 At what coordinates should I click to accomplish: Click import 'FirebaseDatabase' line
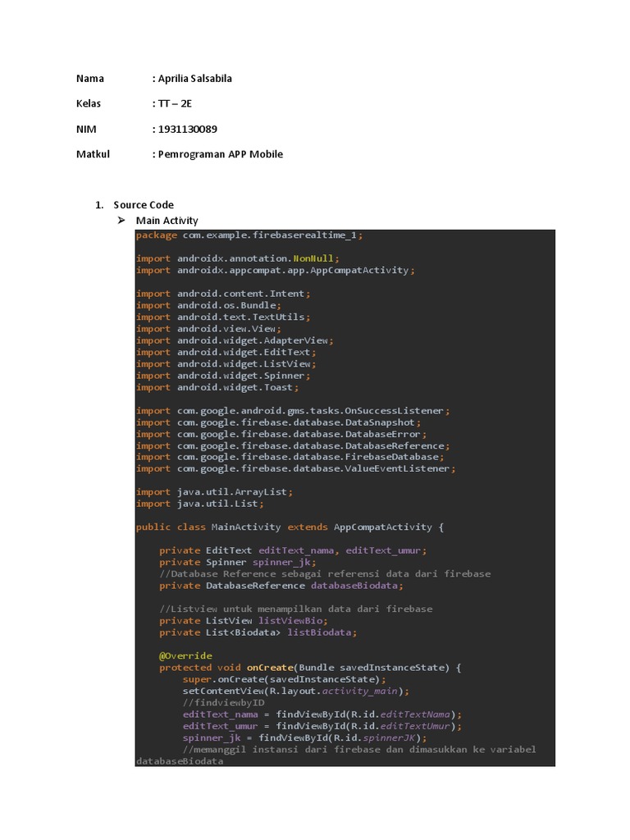[290, 457]
